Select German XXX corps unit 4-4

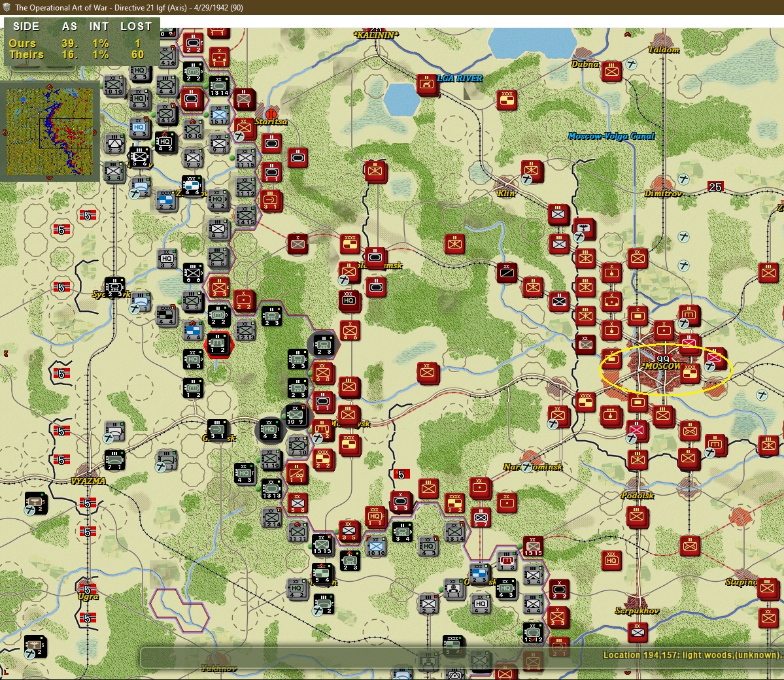(192, 186)
